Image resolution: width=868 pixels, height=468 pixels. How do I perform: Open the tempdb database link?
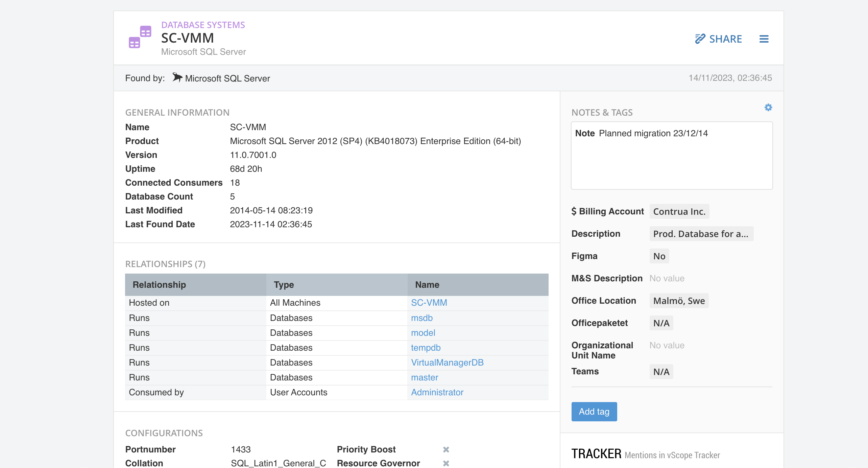pos(426,348)
